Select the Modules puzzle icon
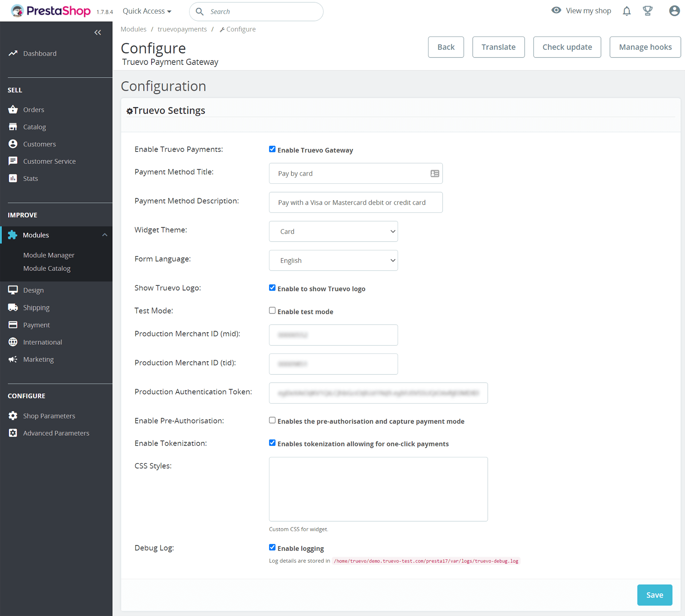685x616 pixels. [x=13, y=235]
